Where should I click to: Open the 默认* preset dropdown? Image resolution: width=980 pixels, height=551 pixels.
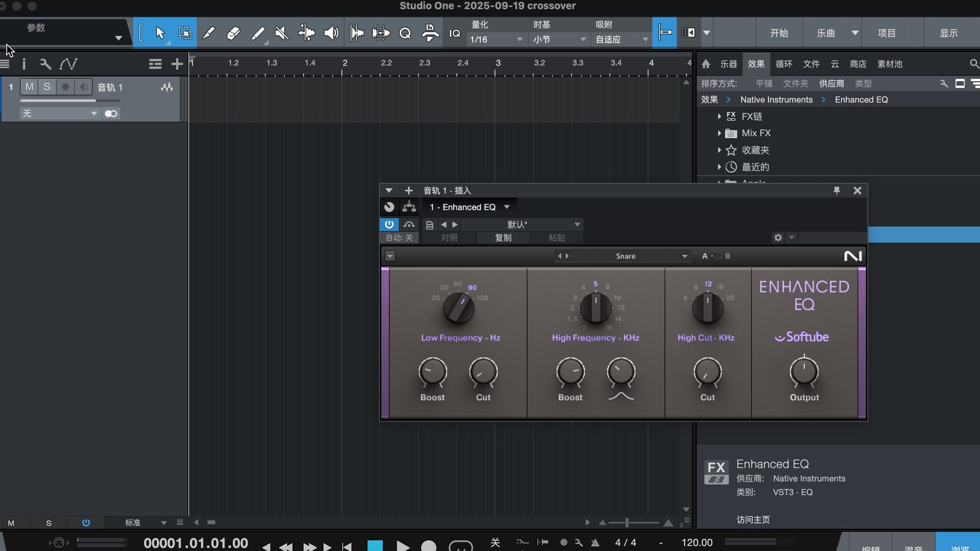coord(521,224)
